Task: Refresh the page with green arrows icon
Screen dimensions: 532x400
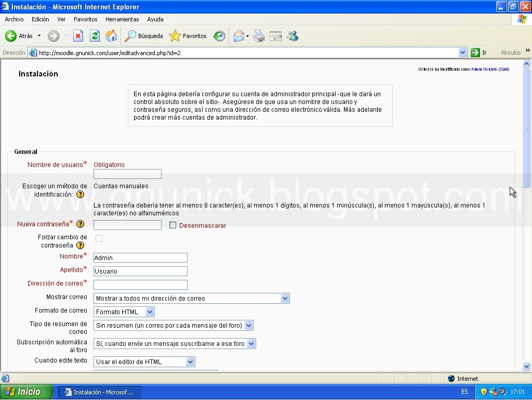Action: [95, 36]
